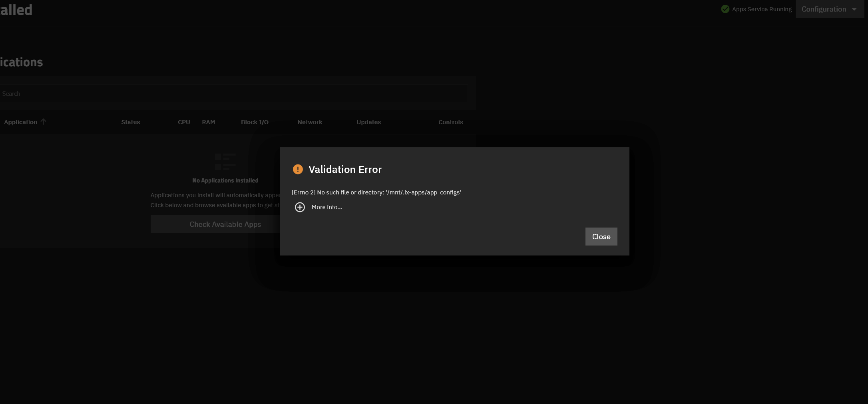The image size is (868, 404).
Task: Expand details with the More info plus icon
Action: (300, 207)
